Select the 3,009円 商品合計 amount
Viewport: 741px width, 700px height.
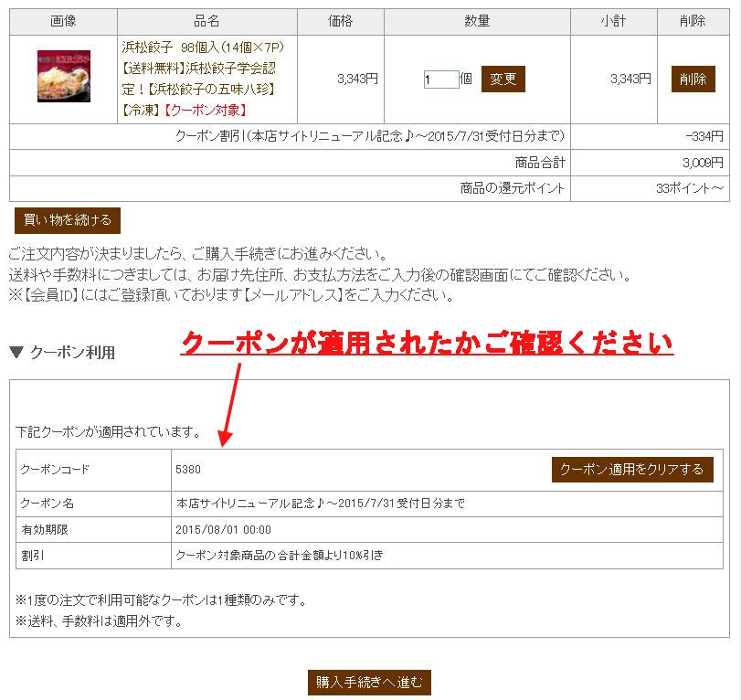pyautogui.click(x=703, y=163)
